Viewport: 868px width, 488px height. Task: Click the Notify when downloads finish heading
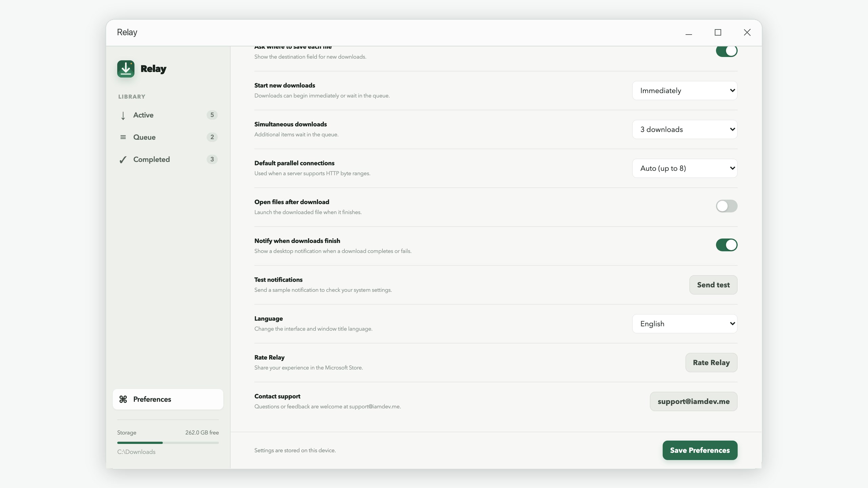coord(297,241)
